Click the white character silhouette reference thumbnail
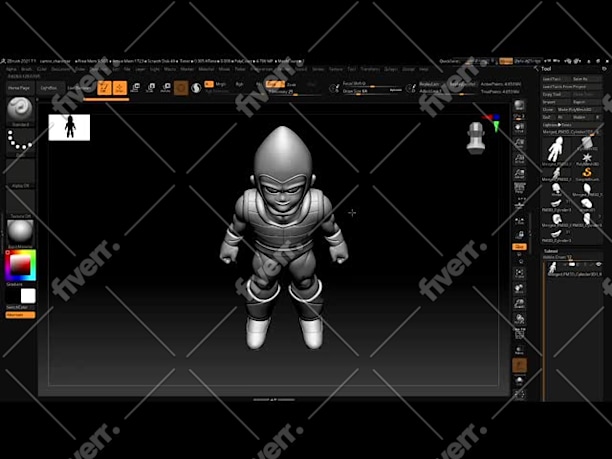This screenshot has width=612, height=459. pyautogui.click(x=69, y=127)
